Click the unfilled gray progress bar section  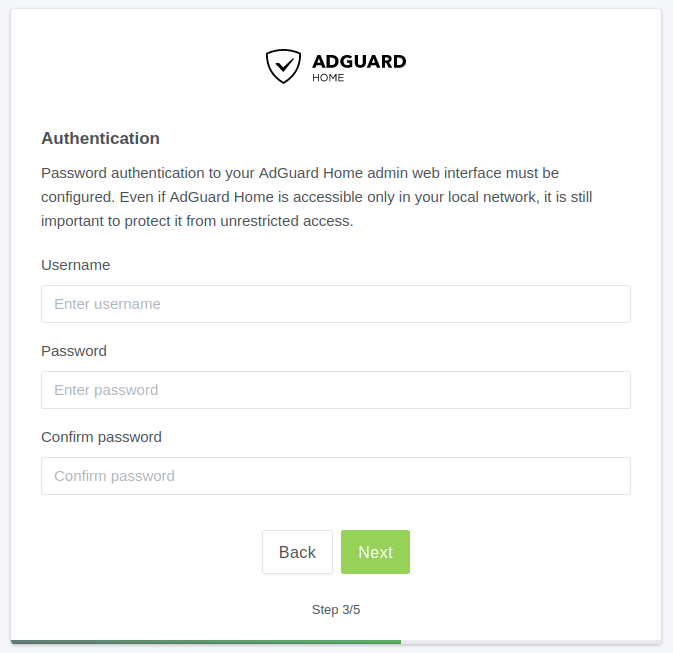pyautogui.click(x=531, y=642)
